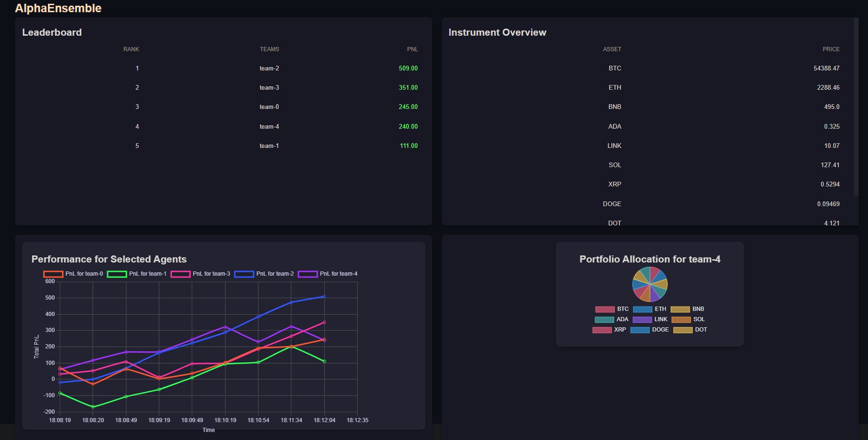This screenshot has width=868, height=440.
Task: Toggle XRP legend swatch in portfolio pie
Action: [602, 330]
